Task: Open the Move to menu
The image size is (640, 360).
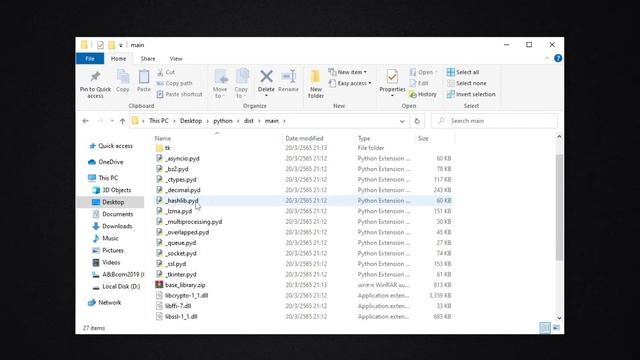Action: pos(220,84)
